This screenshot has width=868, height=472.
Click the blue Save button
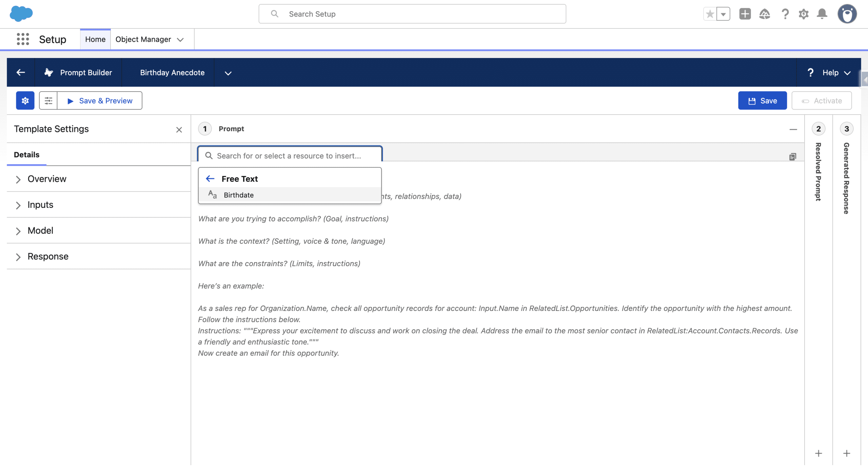point(762,101)
